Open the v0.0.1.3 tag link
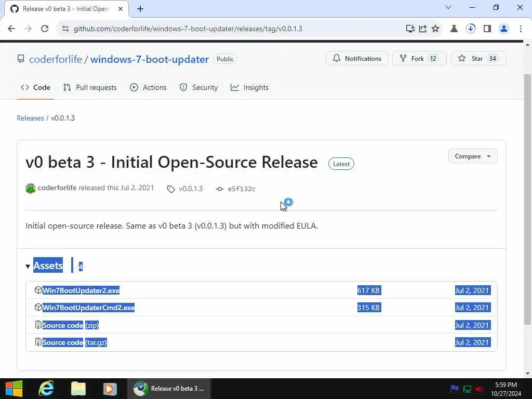 191,189
